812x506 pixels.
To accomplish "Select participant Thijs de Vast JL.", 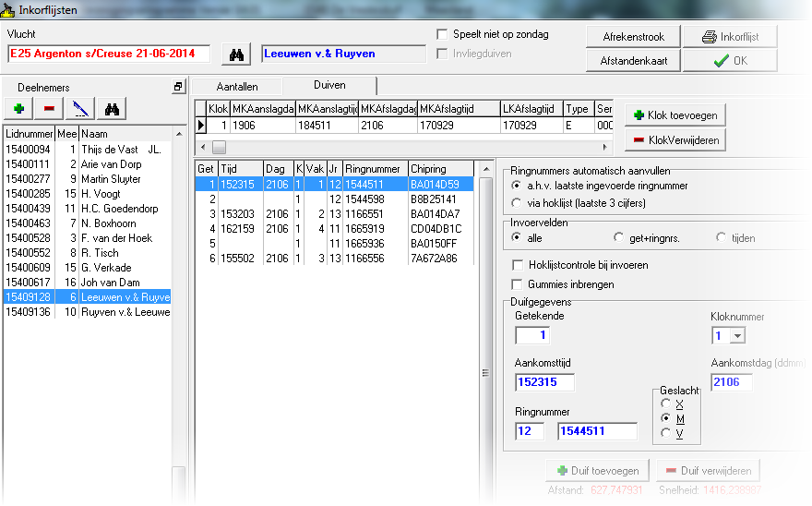I will coord(87,150).
